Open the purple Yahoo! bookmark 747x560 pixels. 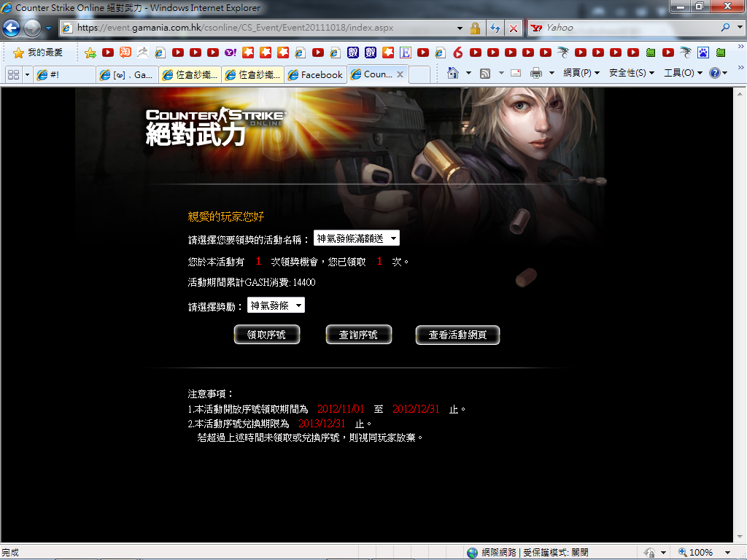click(x=230, y=52)
